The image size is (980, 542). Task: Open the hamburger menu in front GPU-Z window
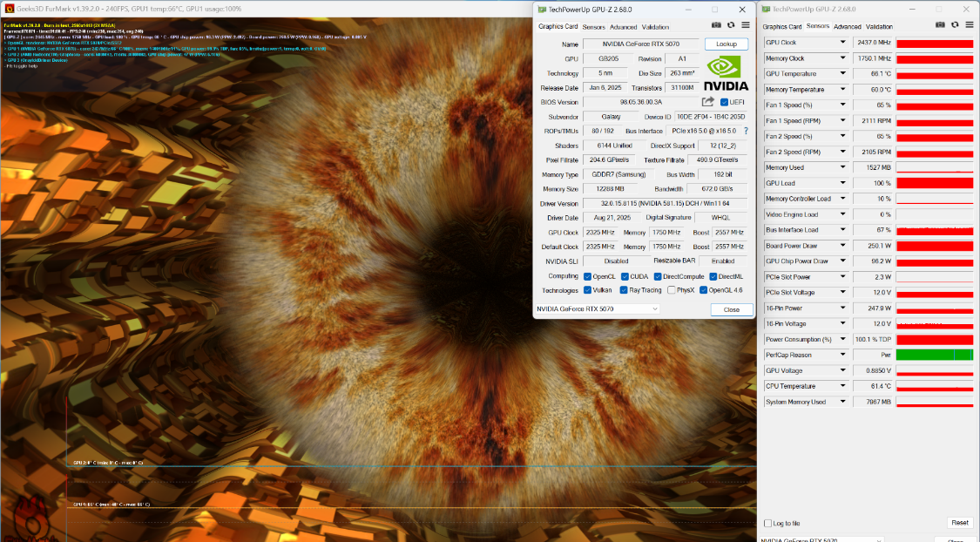(x=746, y=25)
